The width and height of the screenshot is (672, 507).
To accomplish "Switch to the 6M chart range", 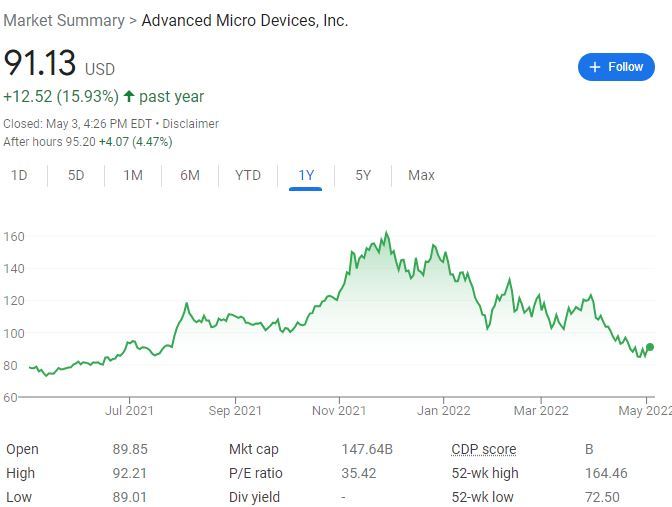I will [190, 175].
